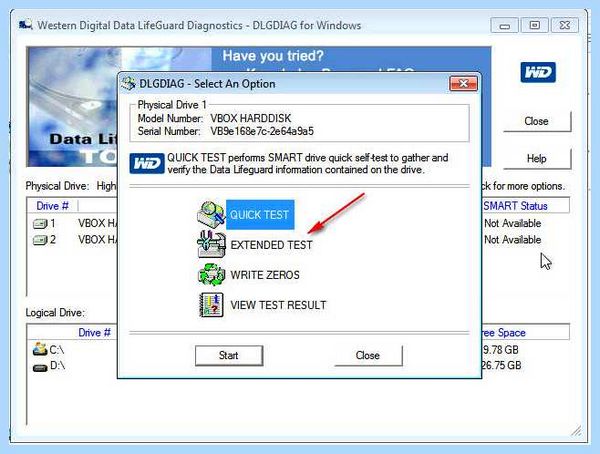Click the 26.75 GB free space value
The width and height of the screenshot is (600, 454).
tap(501, 366)
